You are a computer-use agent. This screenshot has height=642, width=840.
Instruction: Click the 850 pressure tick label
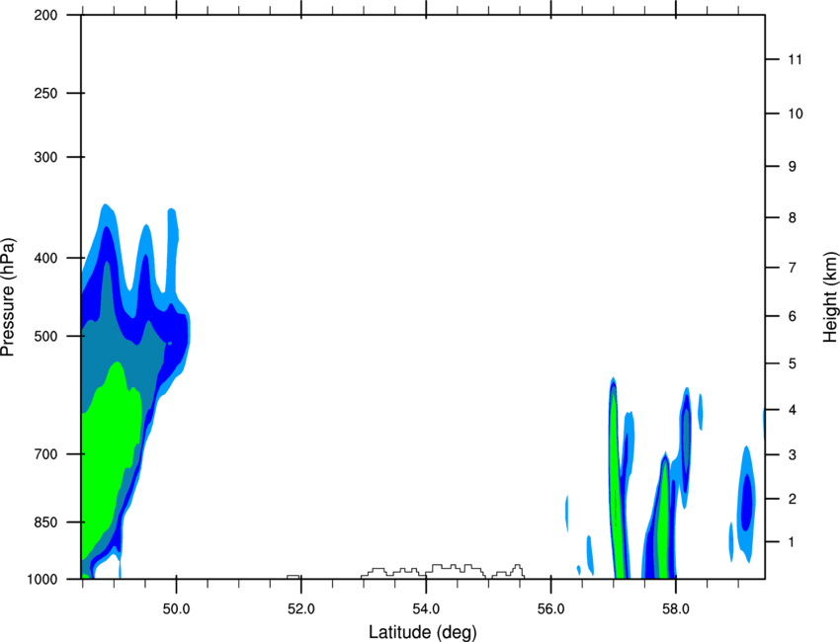point(45,522)
